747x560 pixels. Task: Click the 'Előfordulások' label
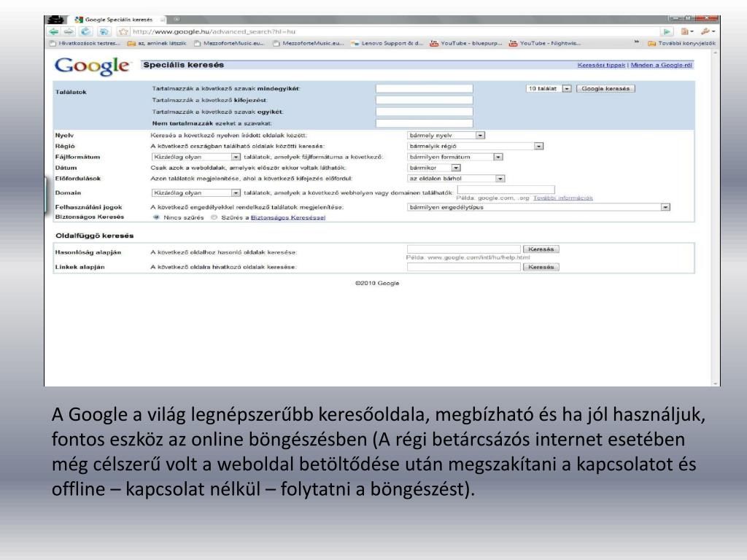tap(77, 179)
